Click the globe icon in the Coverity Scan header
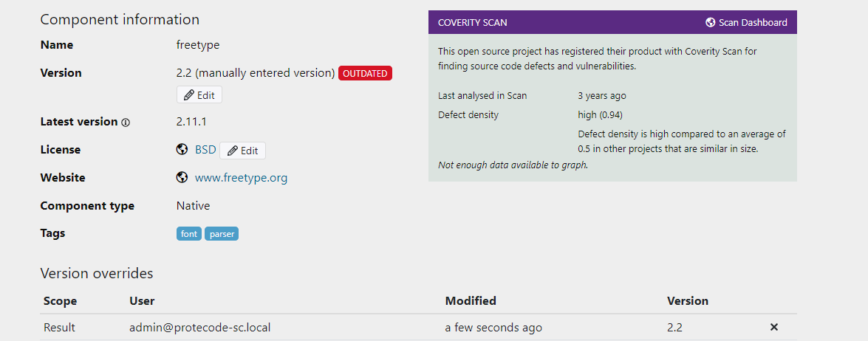This screenshot has height=341, width=868. (711, 23)
